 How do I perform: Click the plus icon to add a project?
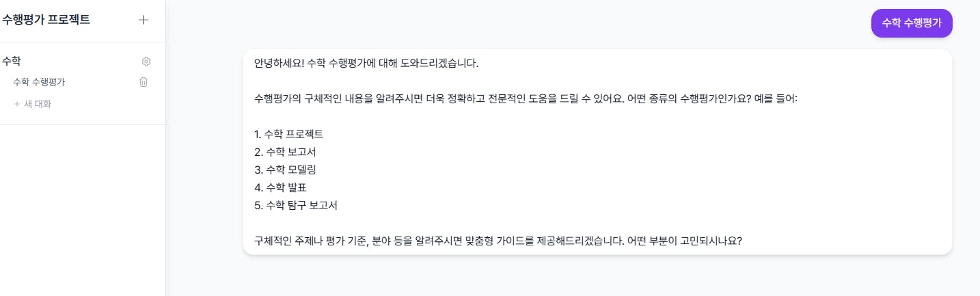(144, 20)
